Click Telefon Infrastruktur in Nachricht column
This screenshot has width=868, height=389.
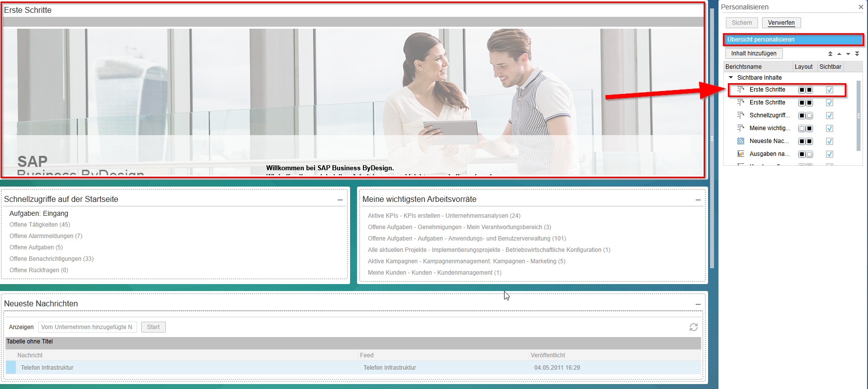[x=47, y=368]
